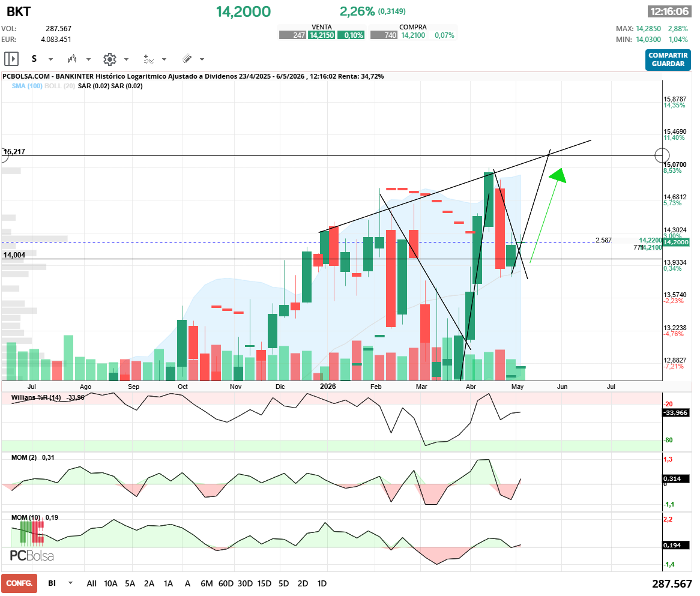
Task: Open the BI dropdown arrow
Action: pos(70,583)
